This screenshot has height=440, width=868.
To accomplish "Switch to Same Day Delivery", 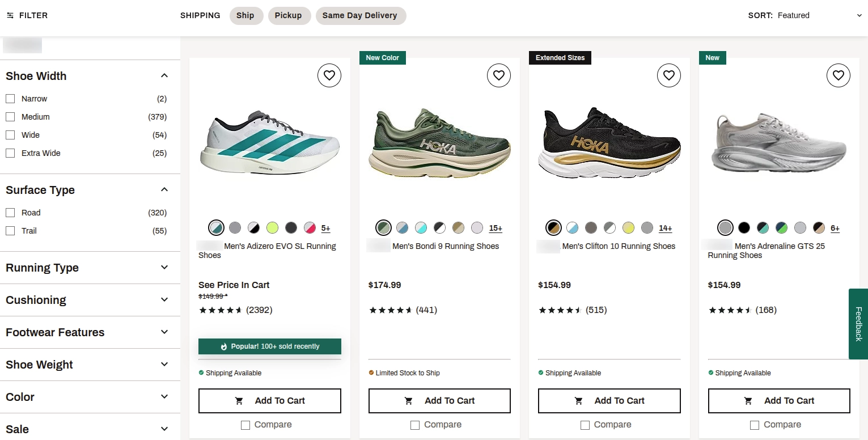I will [x=361, y=15].
